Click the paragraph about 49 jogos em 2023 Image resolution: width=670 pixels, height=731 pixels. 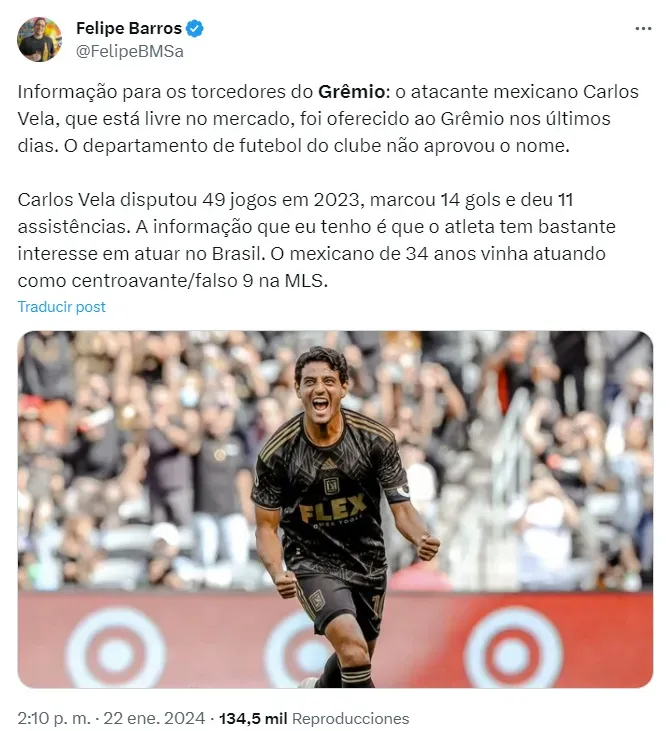(317, 240)
